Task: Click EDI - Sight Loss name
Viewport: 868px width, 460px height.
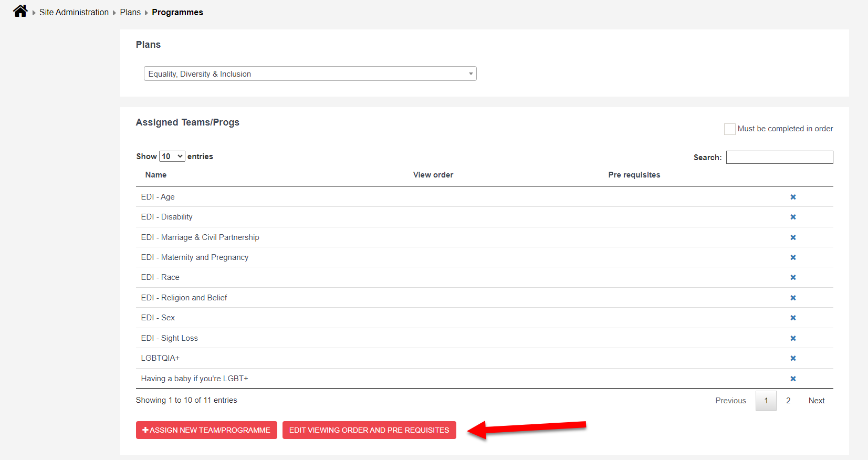Action: pyautogui.click(x=169, y=338)
